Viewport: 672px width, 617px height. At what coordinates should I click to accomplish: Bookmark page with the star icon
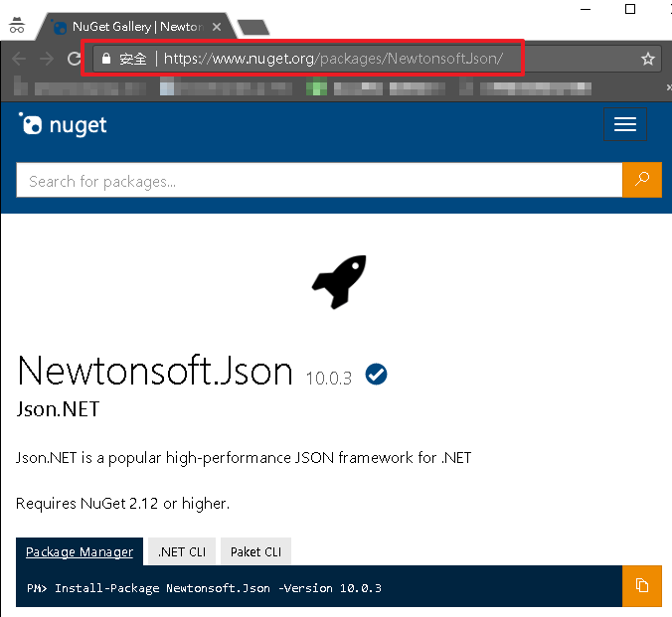647,59
